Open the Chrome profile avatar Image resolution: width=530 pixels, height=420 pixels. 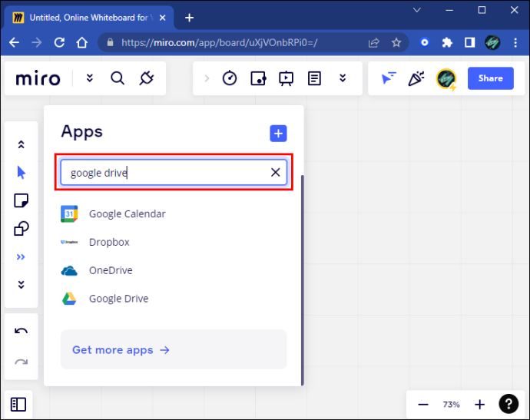point(492,42)
